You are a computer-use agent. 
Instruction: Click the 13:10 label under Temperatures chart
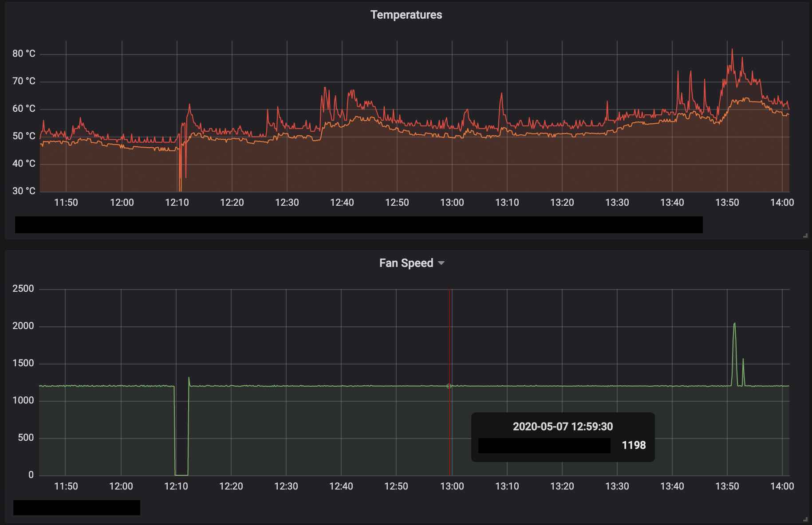click(507, 203)
